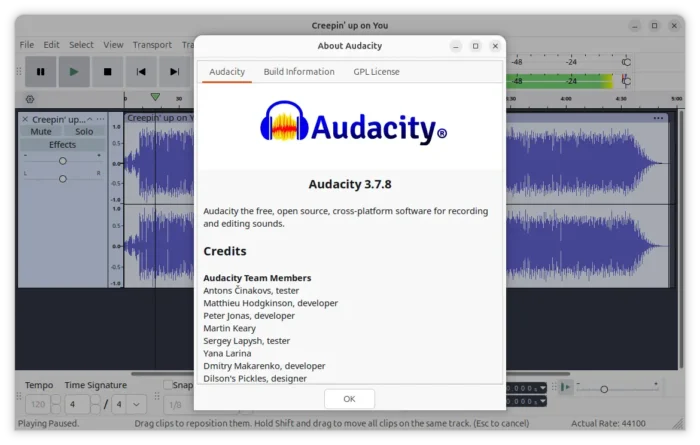700x445 pixels.
Task: Click 'Actual Rate: 44100' in status bar
Action: pyautogui.click(x=608, y=423)
